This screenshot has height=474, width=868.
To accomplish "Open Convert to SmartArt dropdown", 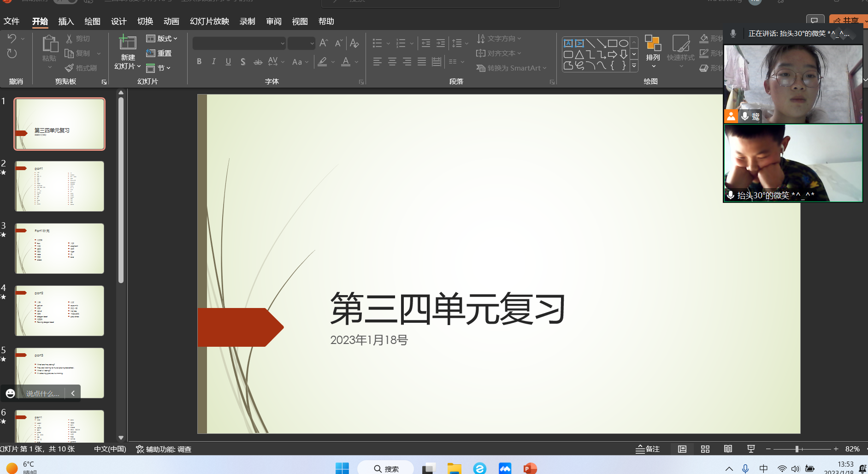I will pyautogui.click(x=512, y=68).
